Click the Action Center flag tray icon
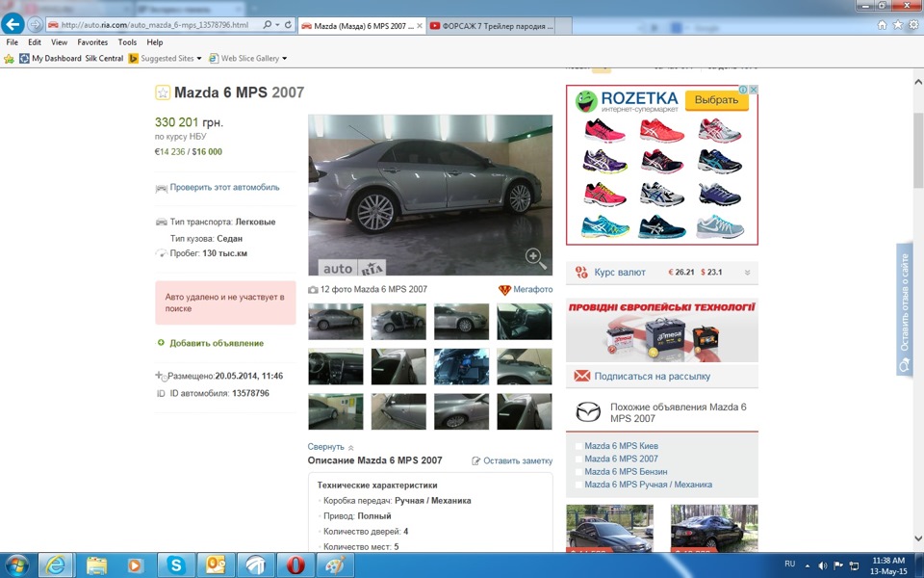924x578 pixels. point(838,565)
